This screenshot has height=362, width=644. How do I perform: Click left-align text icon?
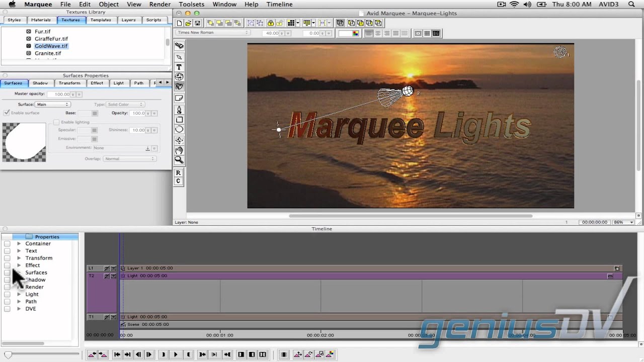coord(369,33)
